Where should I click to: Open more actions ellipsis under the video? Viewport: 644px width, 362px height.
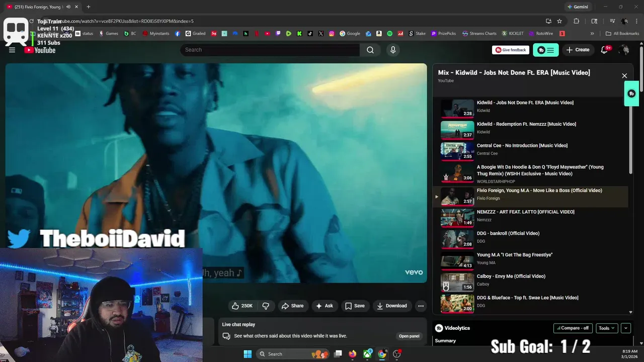pyautogui.click(x=421, y=306)
